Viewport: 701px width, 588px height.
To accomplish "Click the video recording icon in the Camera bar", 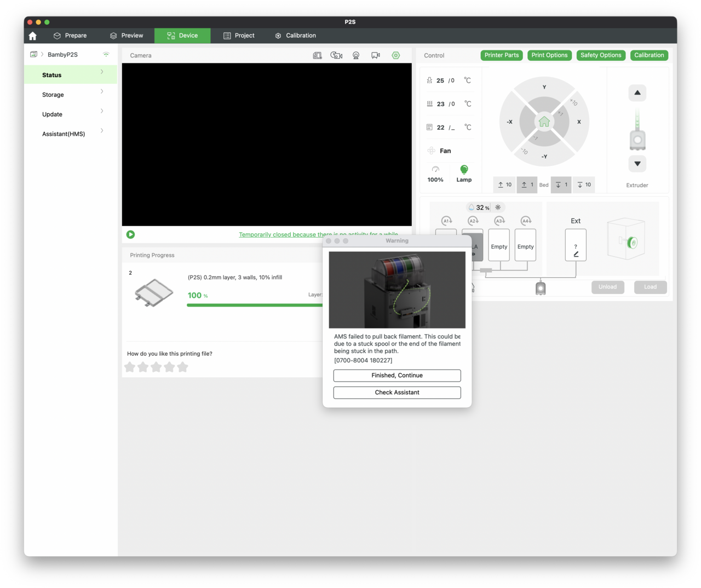I will coord(376,55).
